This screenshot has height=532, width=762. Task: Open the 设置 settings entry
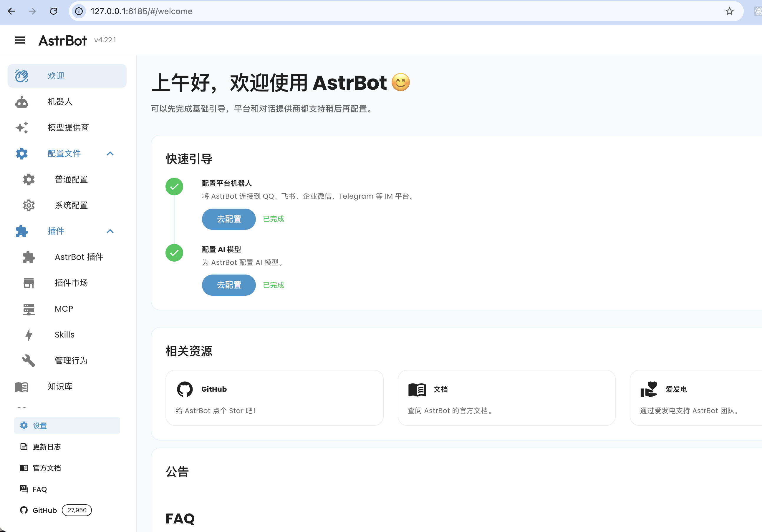pyautogui.click(x=67, y=425)
